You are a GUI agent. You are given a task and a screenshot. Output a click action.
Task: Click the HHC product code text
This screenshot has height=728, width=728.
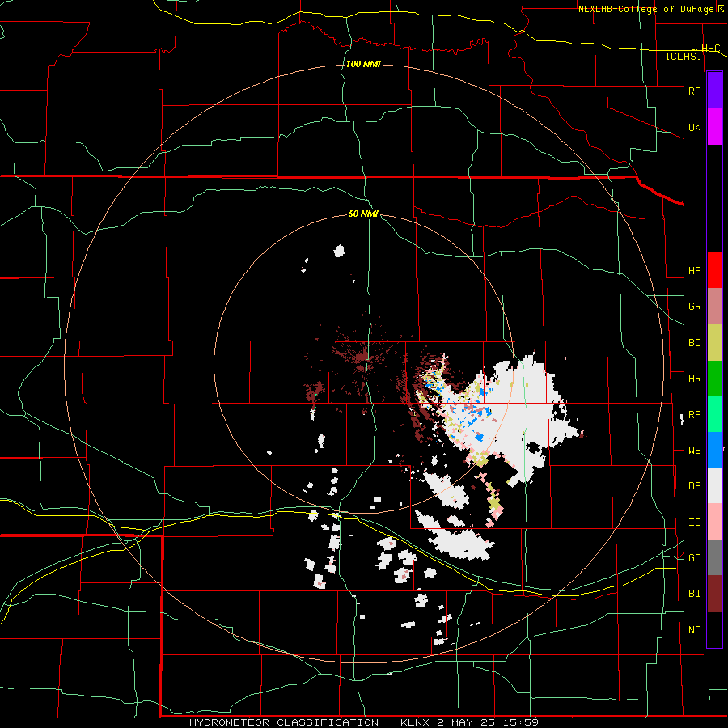(x=710, y=49)
